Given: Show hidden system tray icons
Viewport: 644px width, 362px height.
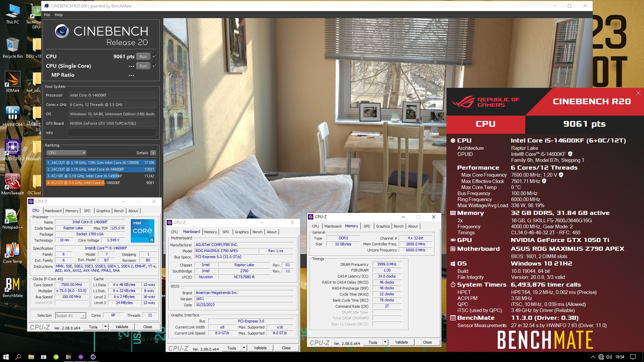Looking at the screenshot, I should [593, 357].
